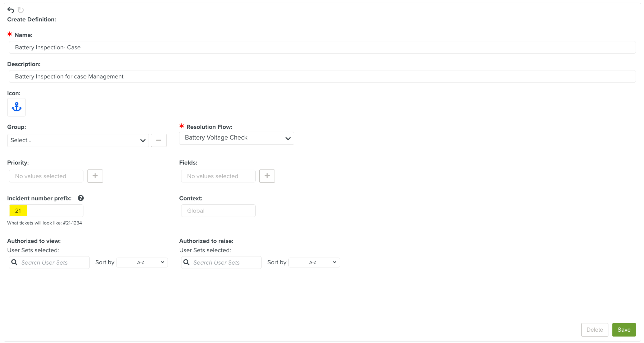Click the Context Global field
This screenshot has height=343, width=644.
coord(218,211)
